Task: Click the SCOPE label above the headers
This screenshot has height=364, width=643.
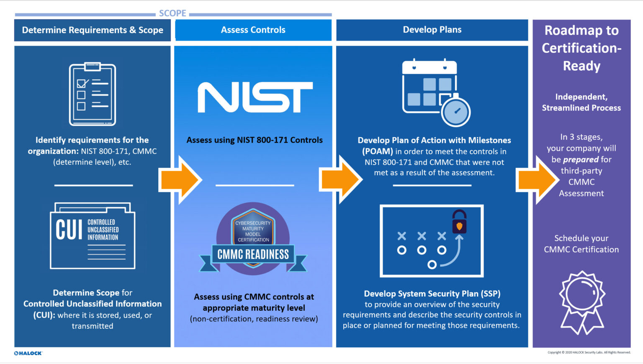Action: 172,13
